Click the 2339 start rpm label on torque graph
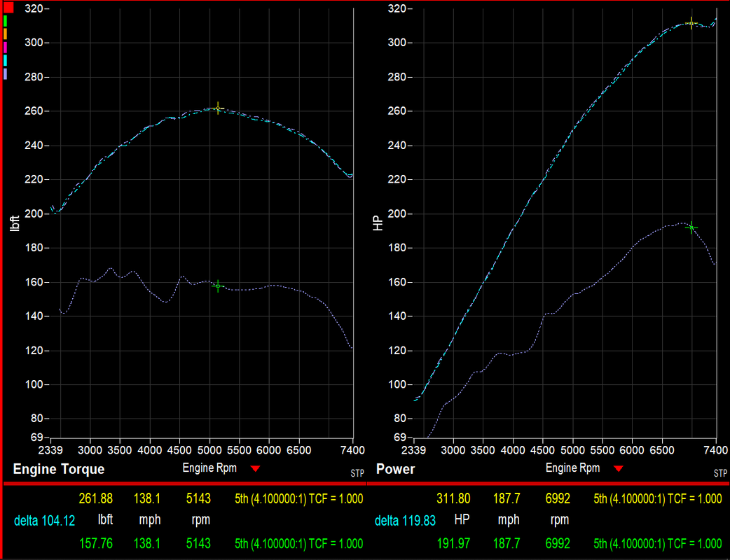The image size is (730, 560). pyautogui.click(x=50, y=450)
